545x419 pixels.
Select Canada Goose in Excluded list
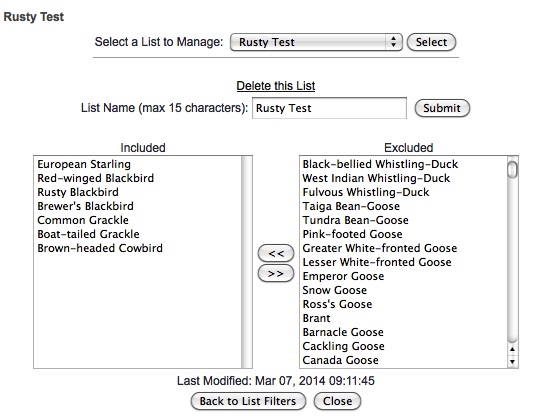point(404,360)
